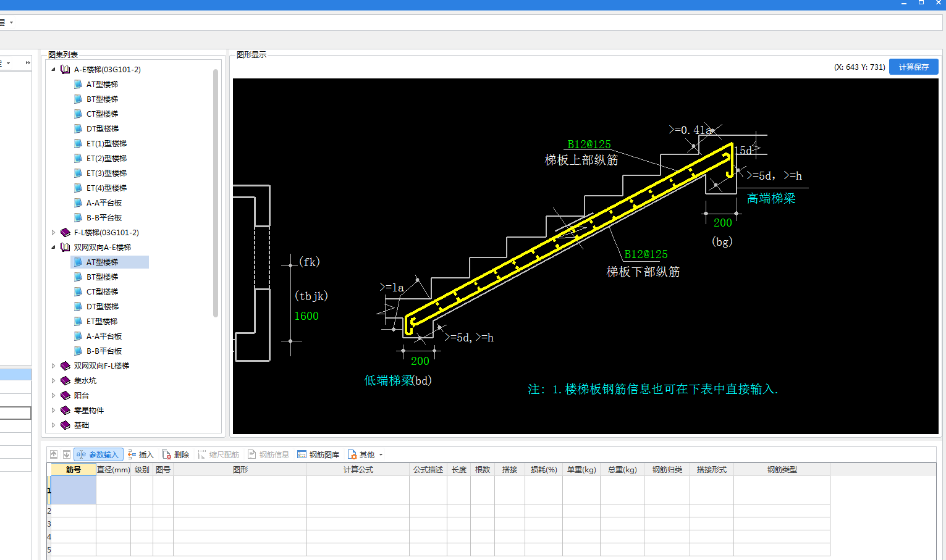This screenshot has height=560, width=946.
Task: Click the purple book icon beside 双网双向F-L楼梯
Action: coord(65,366)
